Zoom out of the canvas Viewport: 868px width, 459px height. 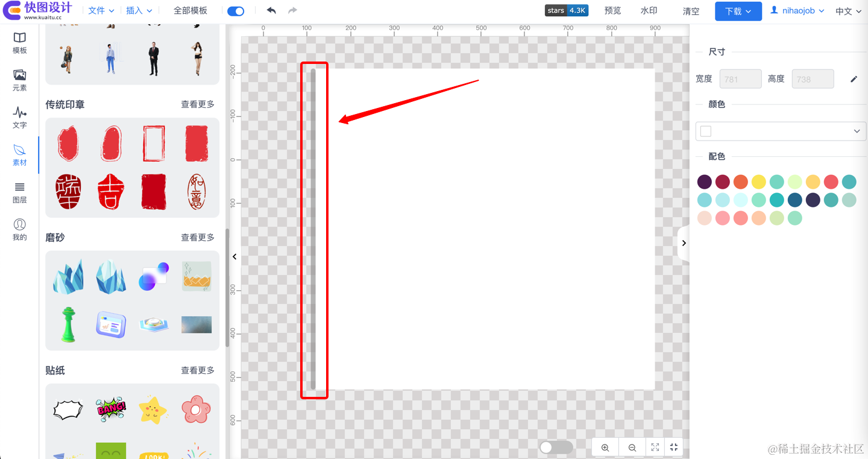tap(632, 448)
